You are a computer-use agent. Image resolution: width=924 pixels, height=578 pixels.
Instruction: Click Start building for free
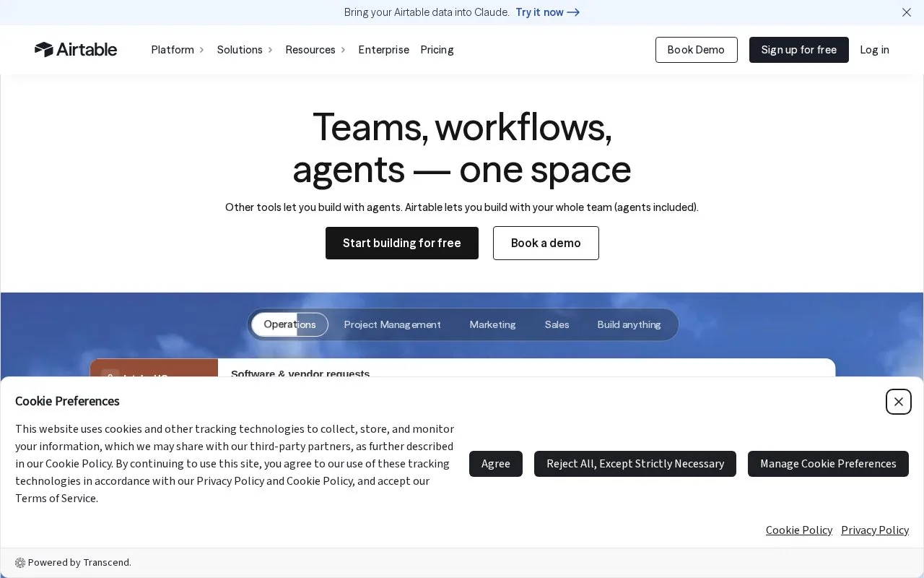402,243
